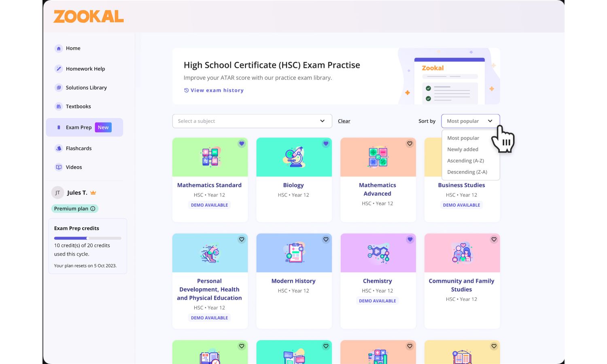The image size is (607, 364).
Task: Click the Solutions Library icon
Action: pos(59,88)
